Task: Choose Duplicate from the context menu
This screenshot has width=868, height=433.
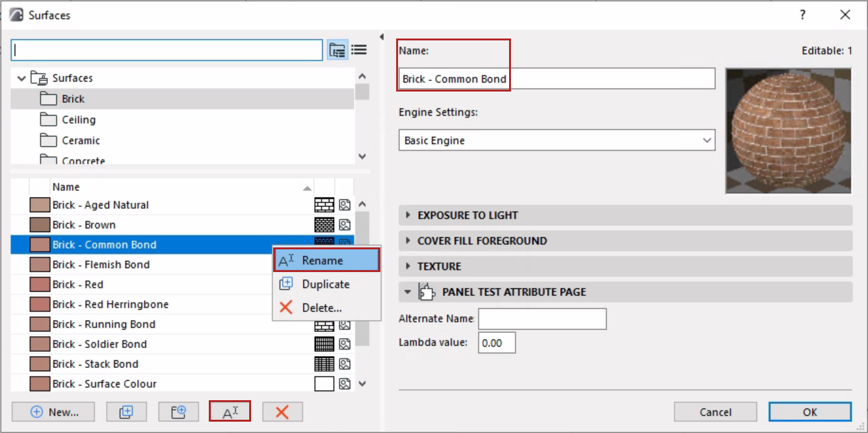Action: 325,284
